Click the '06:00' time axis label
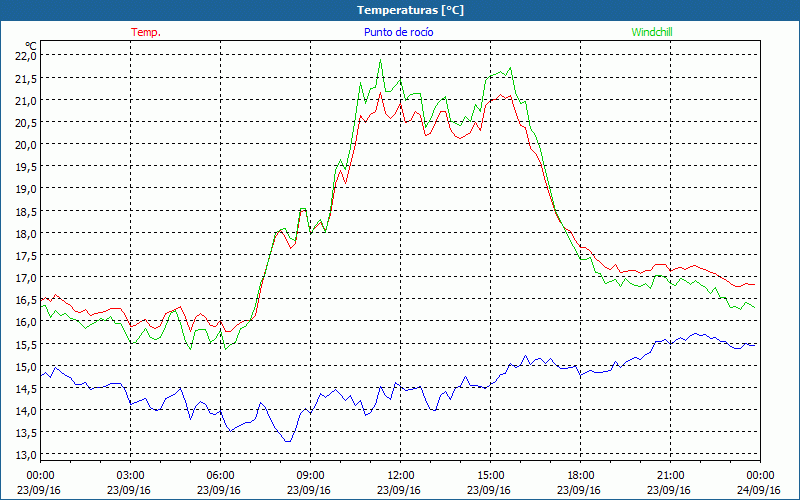The width and height of the screenshot is (800, 500). point(220,475)
